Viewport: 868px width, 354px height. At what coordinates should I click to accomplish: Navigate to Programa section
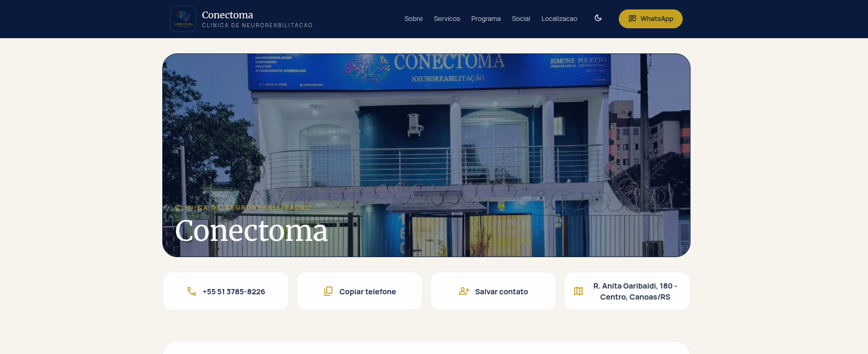pos(486,19)
